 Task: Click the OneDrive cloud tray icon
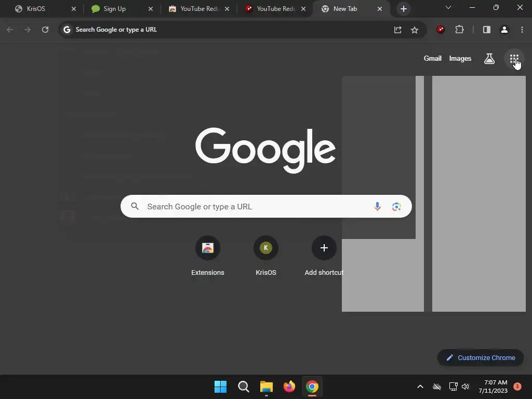[437, 387]
